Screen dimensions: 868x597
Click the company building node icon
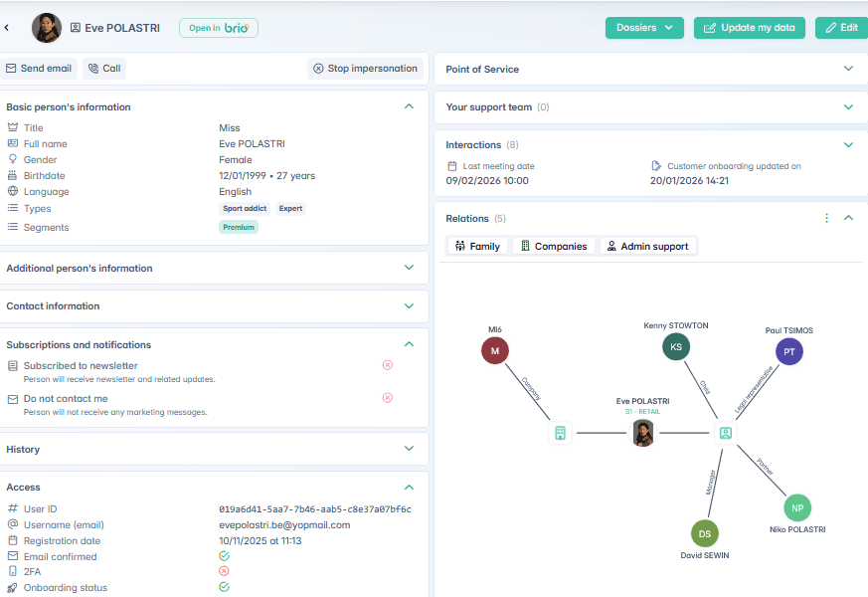point(560,433)
